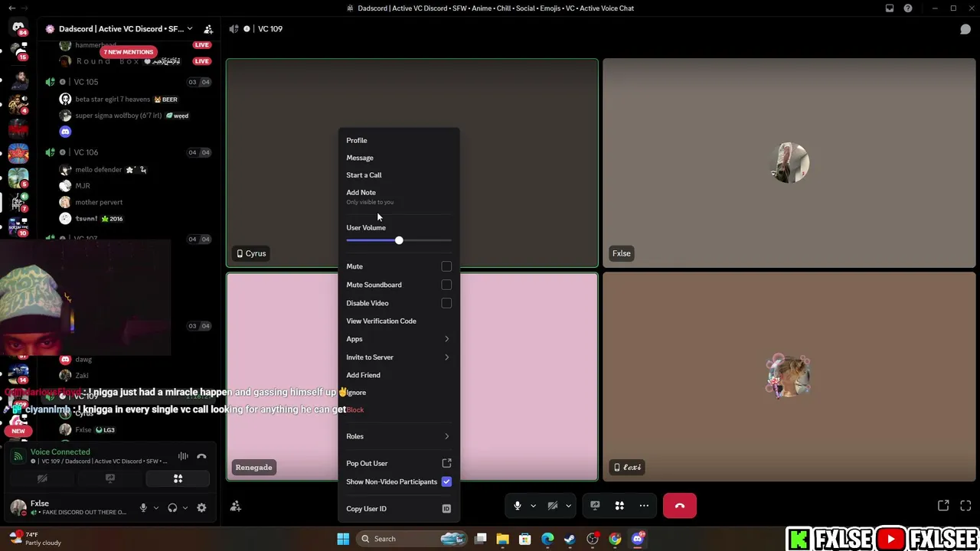Expand the Apps submenu
The width and height of the screenshot is (980, 551).
coord(399,339)
